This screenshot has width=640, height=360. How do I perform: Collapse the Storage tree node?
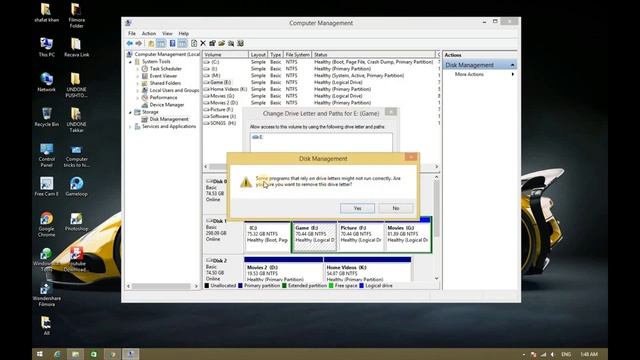[131, 112]
